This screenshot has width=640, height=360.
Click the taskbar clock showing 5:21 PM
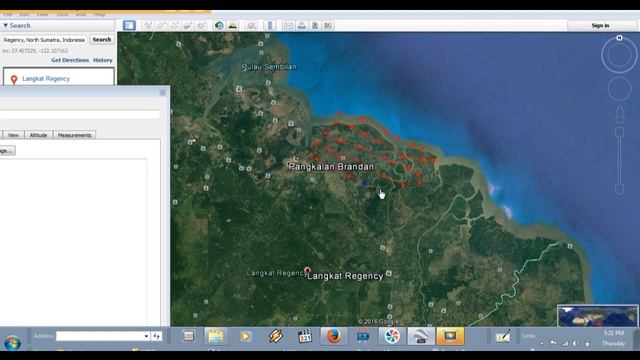(x=613, y=333)
